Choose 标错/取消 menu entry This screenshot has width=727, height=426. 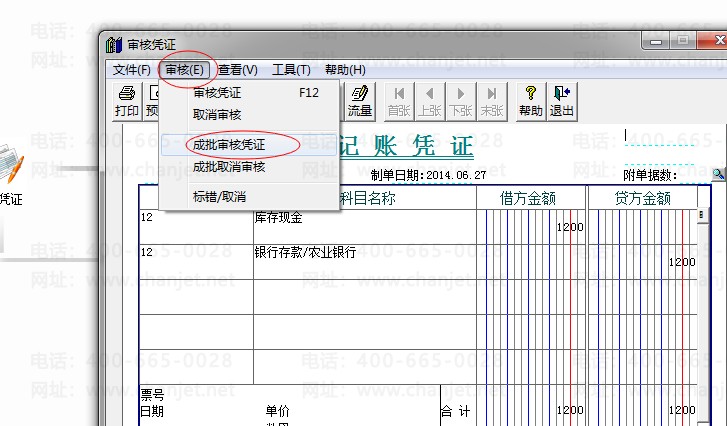coord(249,197)
